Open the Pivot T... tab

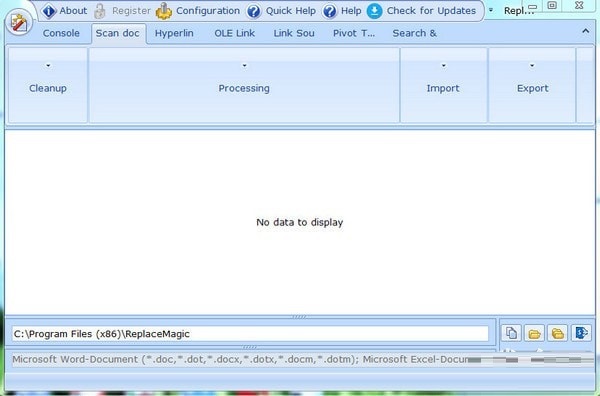click(x=354, y=33)
